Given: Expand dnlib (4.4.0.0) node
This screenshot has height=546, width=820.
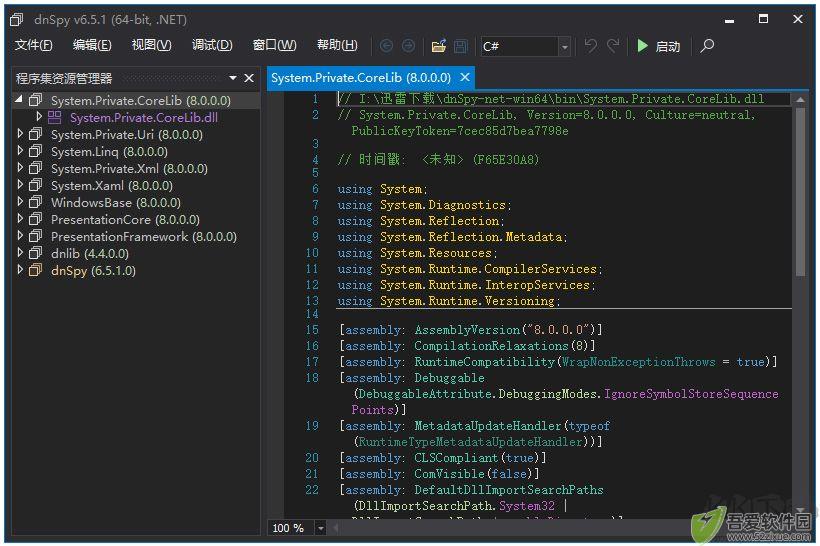Looking at the screenshot, I should click(x=20, y=253).
